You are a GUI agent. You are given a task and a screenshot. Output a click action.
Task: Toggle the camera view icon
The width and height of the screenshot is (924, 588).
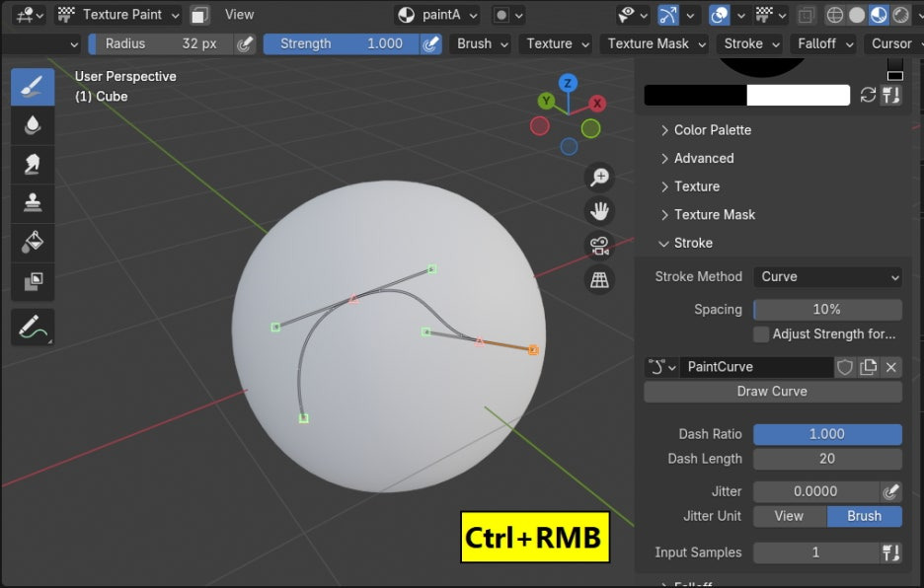coord(599,246)
